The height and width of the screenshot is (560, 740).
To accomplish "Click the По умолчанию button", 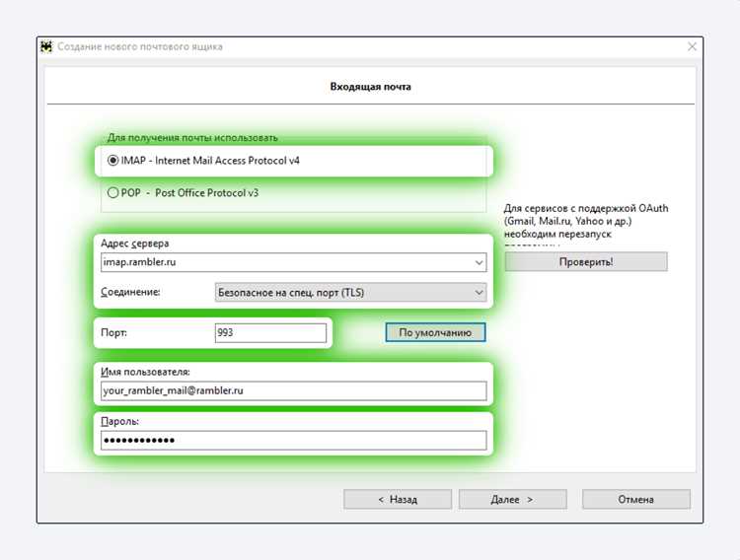I will pyautogui.click(x=435, y=332).
